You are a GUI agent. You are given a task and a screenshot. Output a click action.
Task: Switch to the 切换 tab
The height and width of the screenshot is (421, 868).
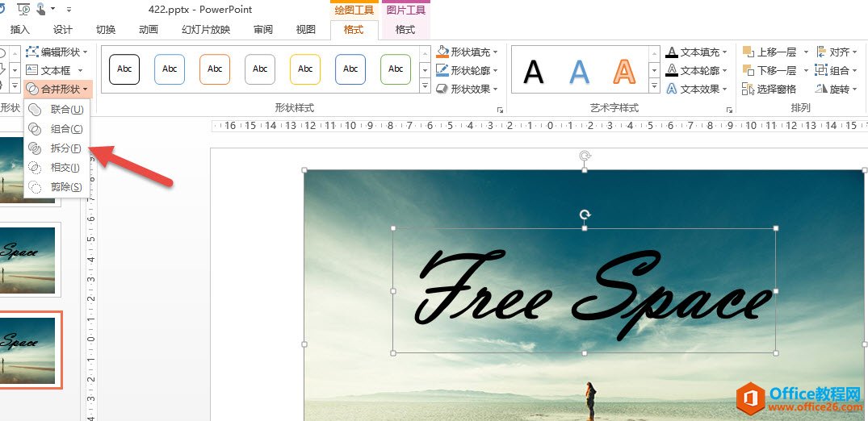click(x=105, y=30)
